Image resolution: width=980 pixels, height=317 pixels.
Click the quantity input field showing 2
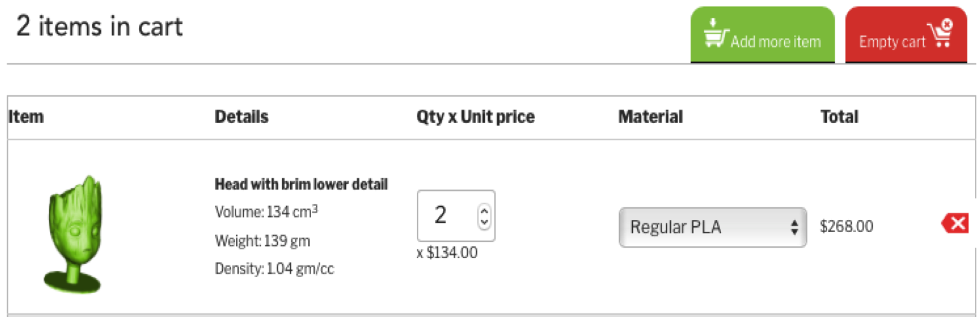coord(456,216)
